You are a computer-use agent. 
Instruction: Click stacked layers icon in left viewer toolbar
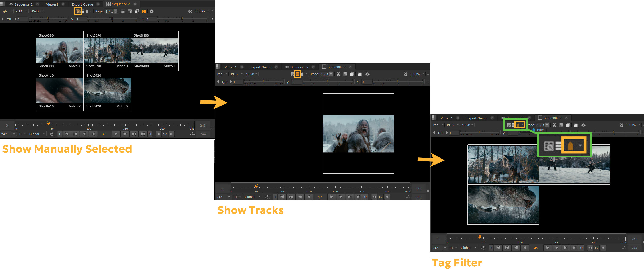pos(137,11)
